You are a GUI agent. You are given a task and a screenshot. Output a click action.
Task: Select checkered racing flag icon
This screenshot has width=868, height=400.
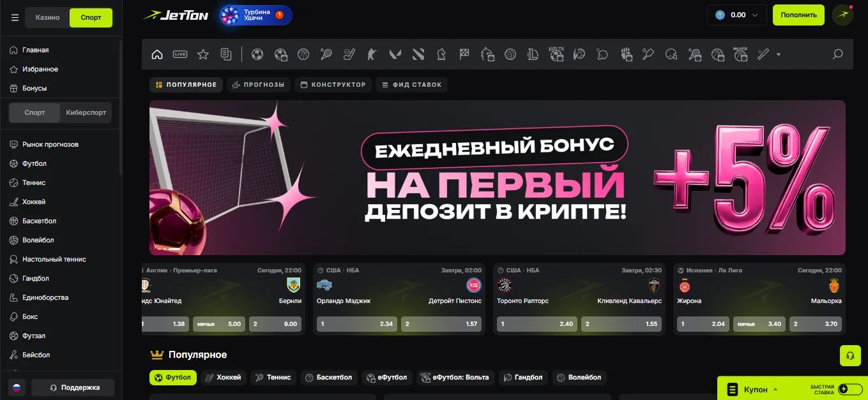coord(464,54)
